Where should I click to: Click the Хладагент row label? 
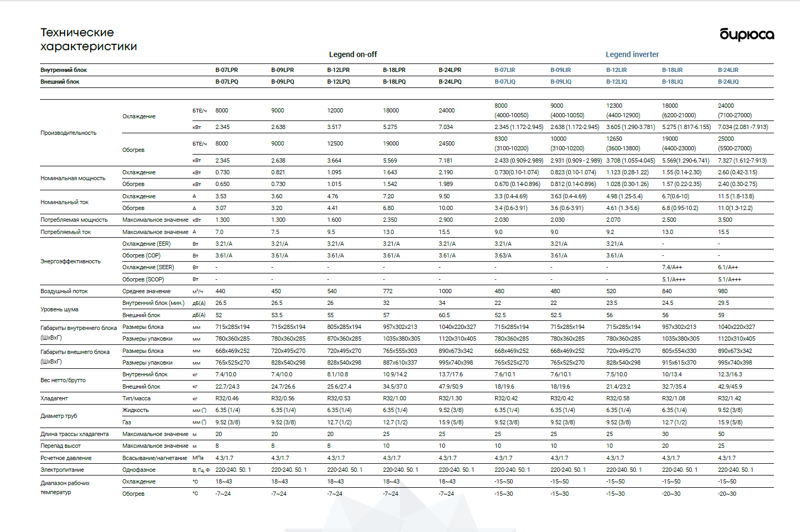[54, 398]
